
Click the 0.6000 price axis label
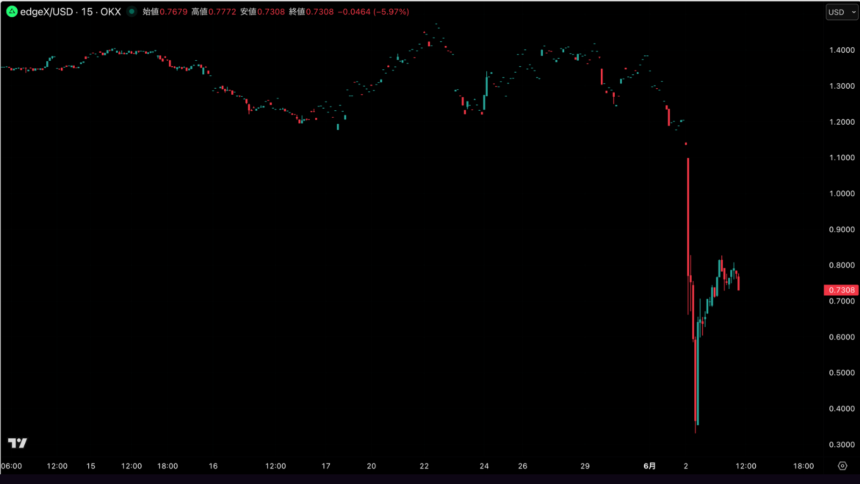[x=842, y=337]
